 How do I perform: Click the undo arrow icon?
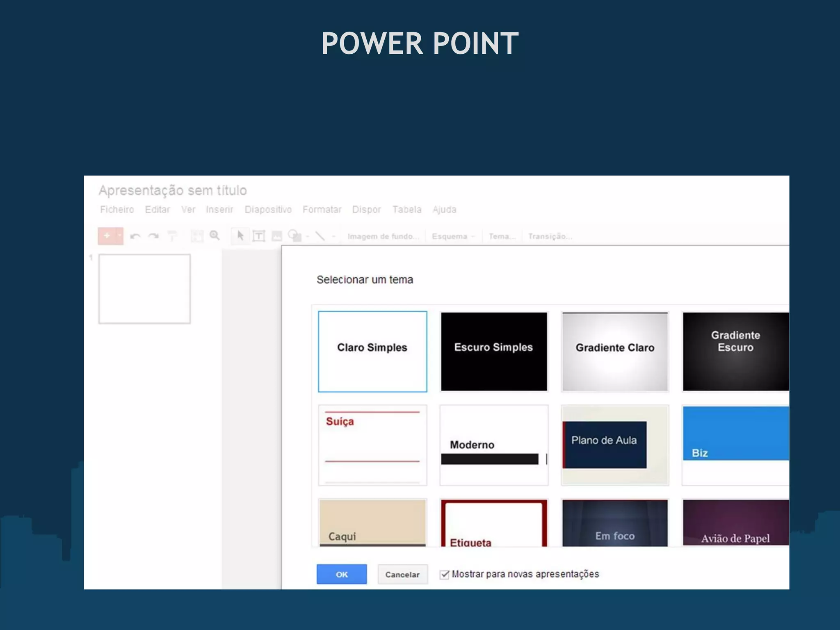pos(135,236)
